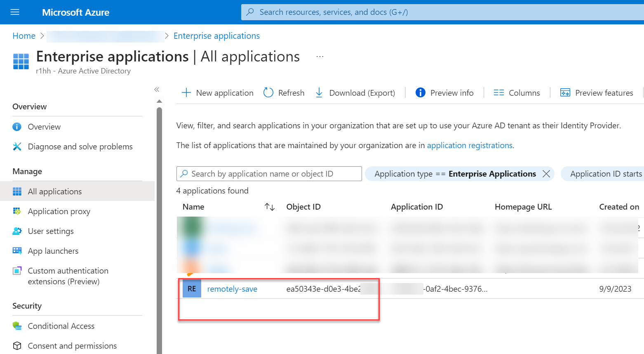Open the remotely-save application

(x=232, y=289)
